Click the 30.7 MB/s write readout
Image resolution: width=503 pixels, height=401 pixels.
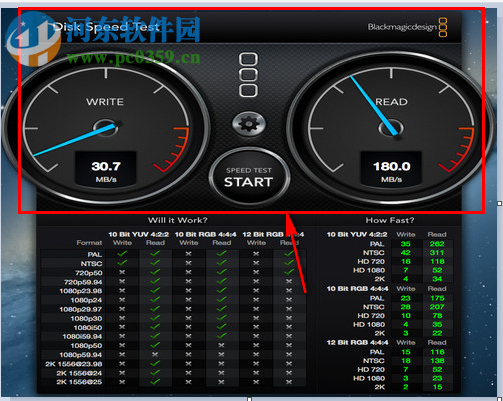coord(106,168)
